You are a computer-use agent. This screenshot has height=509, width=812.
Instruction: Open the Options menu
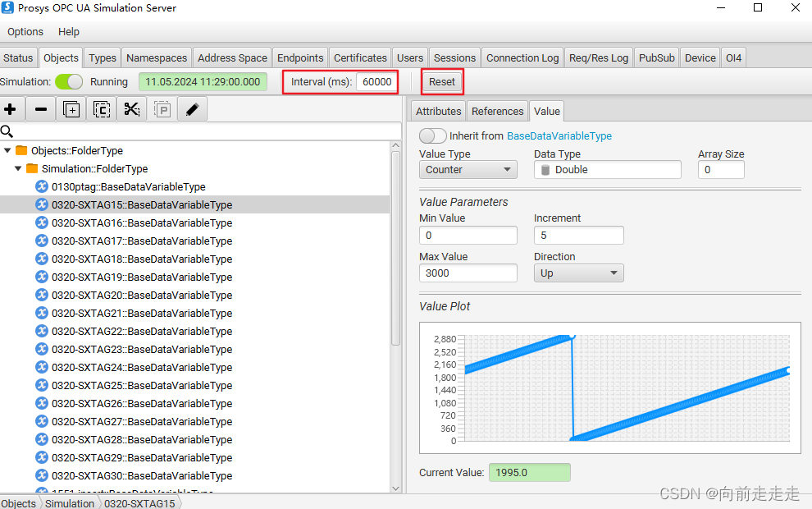coord(25,32)
